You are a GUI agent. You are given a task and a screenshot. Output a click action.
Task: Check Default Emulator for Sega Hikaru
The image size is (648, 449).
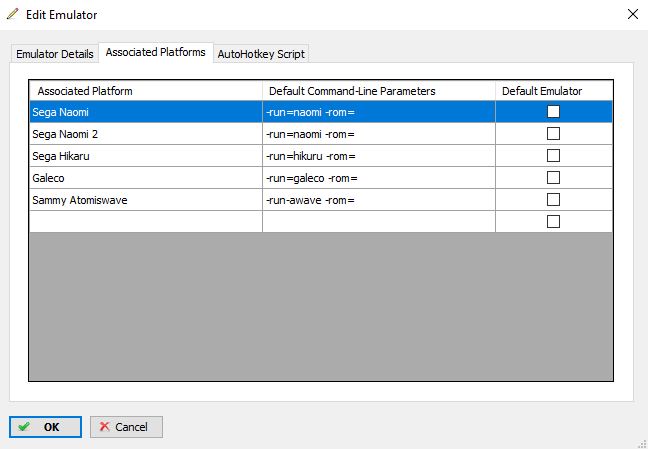553,155
